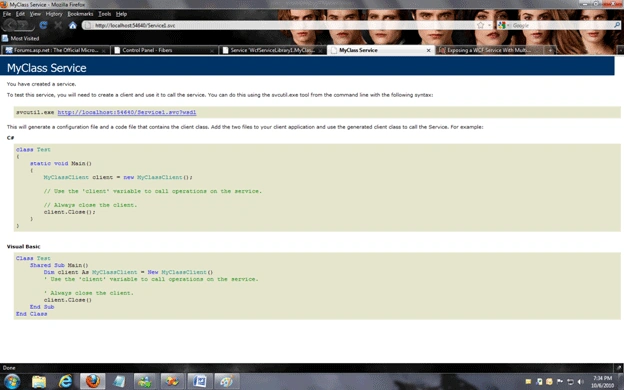Open the Paint taskbar icon
The image size is (624, 390).
226,382
